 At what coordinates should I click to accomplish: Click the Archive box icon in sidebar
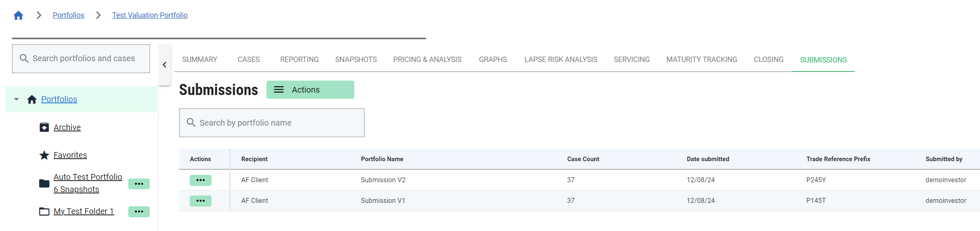point(44,127)
